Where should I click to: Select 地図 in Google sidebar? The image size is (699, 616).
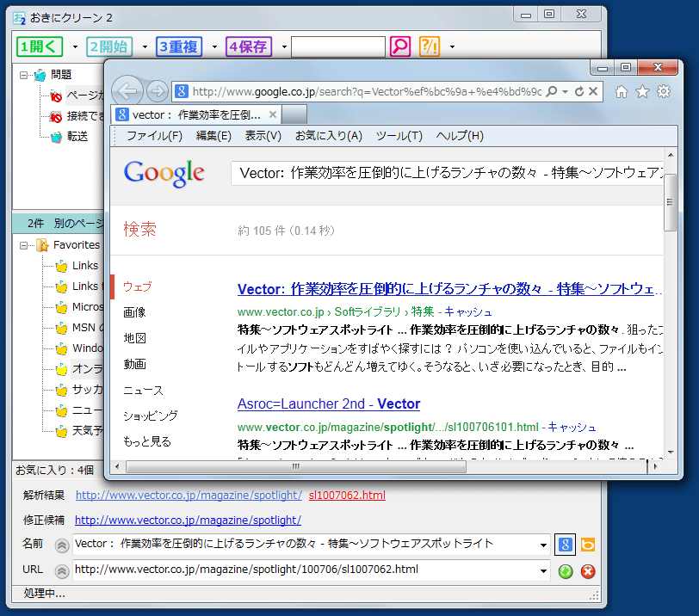pyautogui.click(x=134, y=338)
